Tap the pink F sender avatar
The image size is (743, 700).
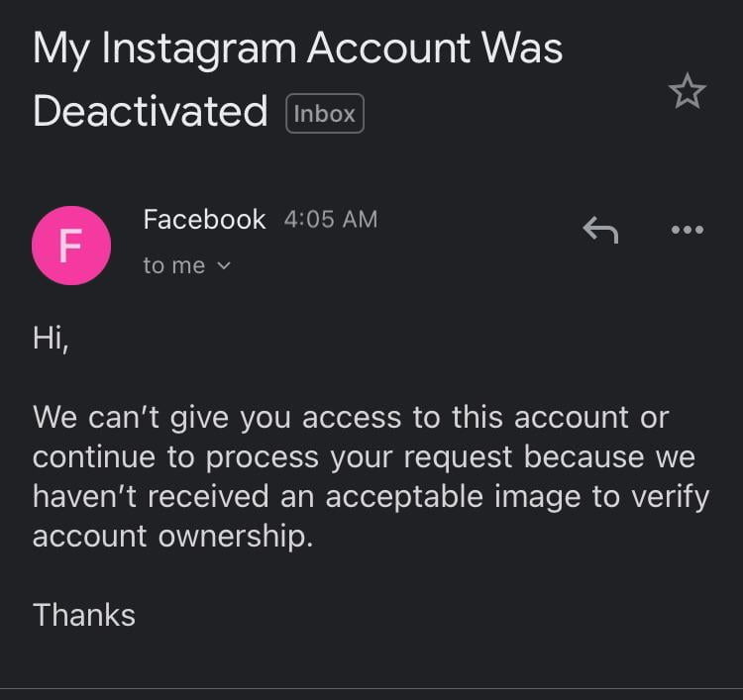[x=71, y=246]
